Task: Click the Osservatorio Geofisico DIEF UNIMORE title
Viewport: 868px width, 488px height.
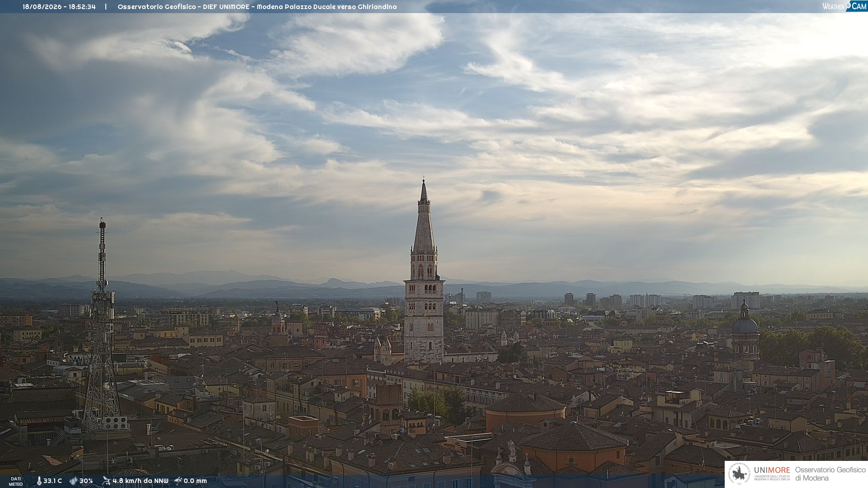Action: pos(185,7)
